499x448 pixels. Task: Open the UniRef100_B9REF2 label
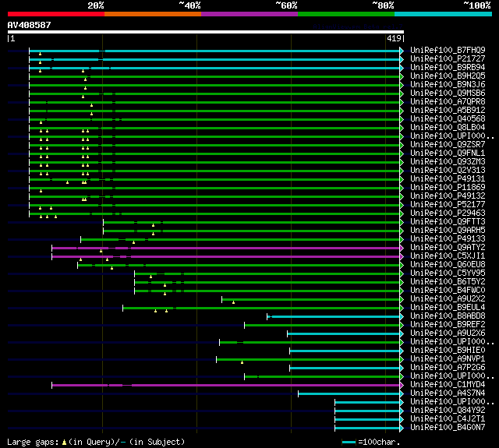(x=448, y=325)
